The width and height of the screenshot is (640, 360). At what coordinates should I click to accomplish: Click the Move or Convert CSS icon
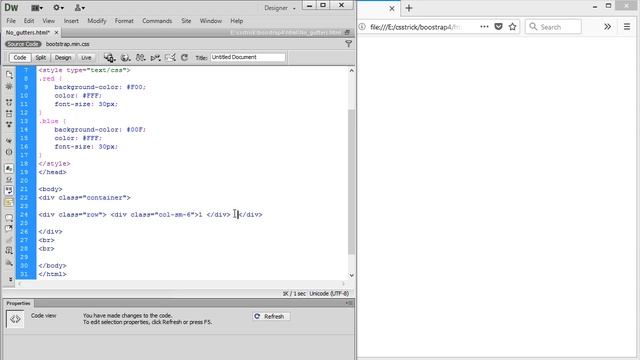pos(9,263)
